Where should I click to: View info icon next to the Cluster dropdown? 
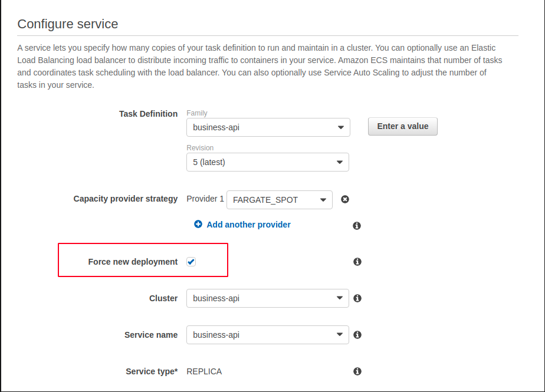(357, 298)
